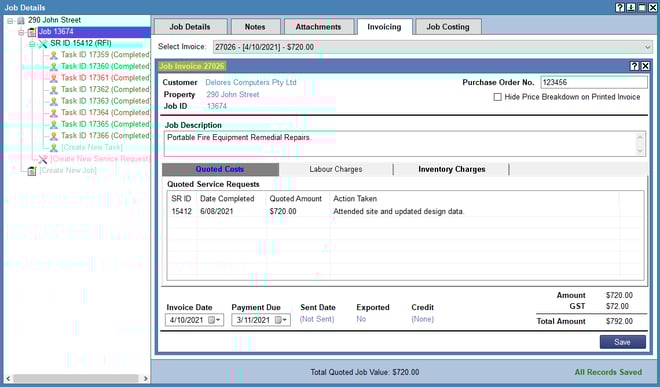Image resolution: width=660 pixels, height=387 pixels.
Task: Click the Purchase Order No. field
Action: coord(593,83)
